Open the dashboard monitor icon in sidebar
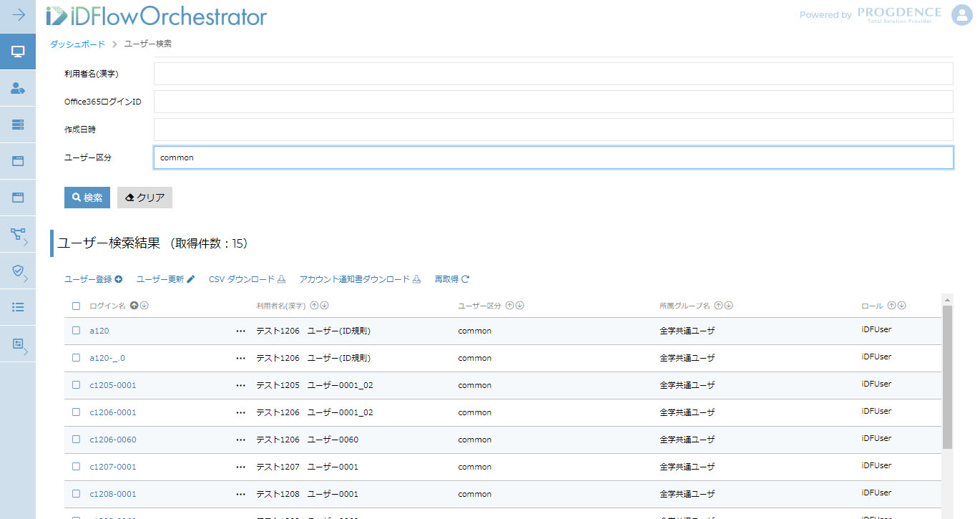 [x=18, y=52]
